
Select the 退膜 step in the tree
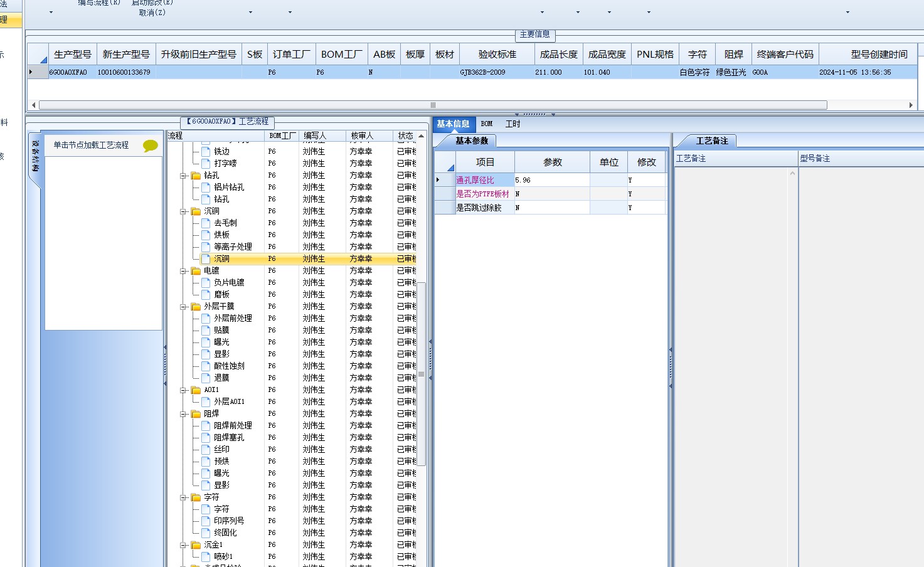(221, 378)
